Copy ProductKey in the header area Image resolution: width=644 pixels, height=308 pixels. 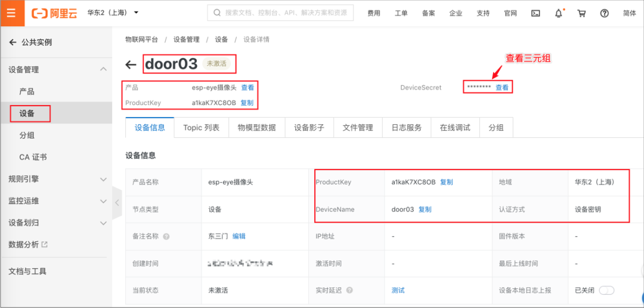pyautogui.click(x=247, y=103)
